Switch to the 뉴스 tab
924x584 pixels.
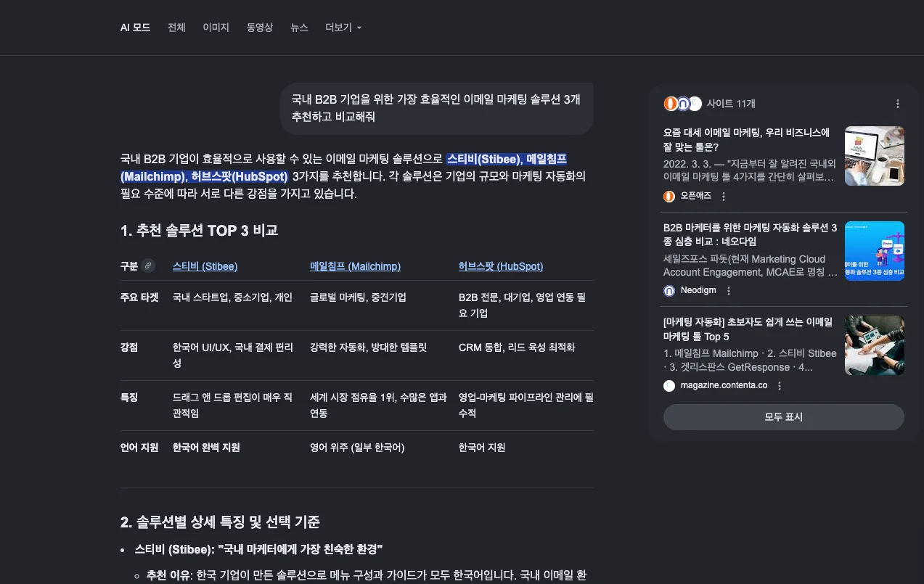298,27
